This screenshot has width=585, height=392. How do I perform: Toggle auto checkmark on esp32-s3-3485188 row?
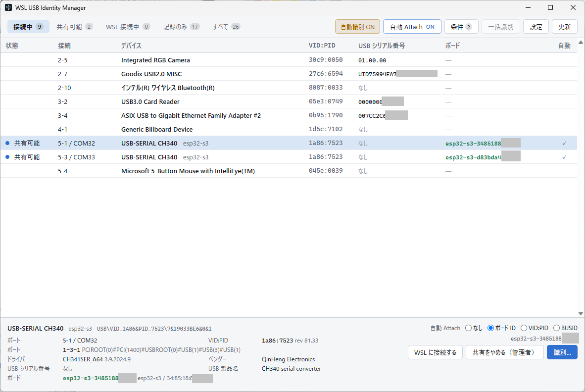564,143
